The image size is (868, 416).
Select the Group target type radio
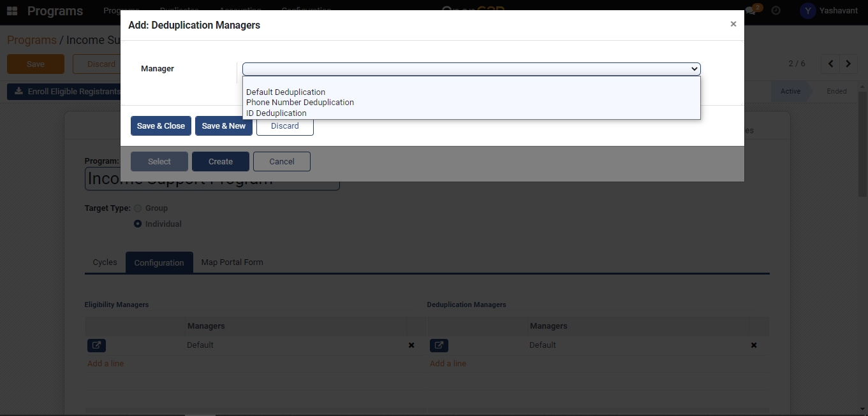coord(138,208)
